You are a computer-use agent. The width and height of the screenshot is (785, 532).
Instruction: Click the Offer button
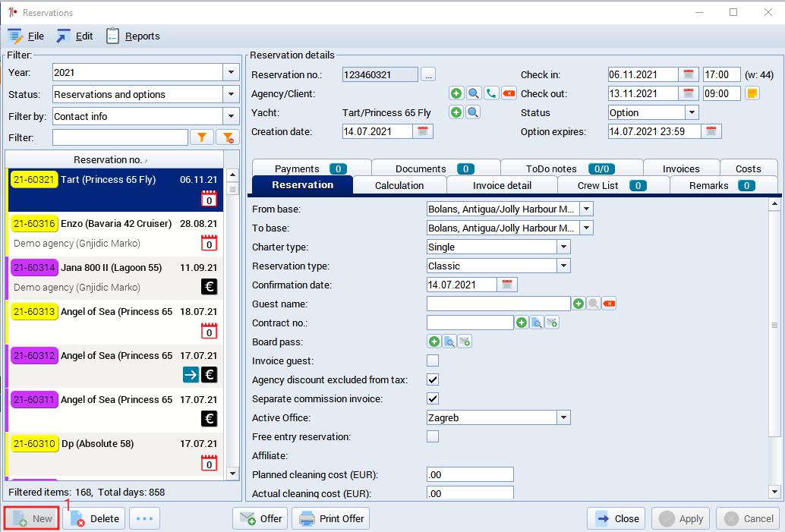coord(260,518)
